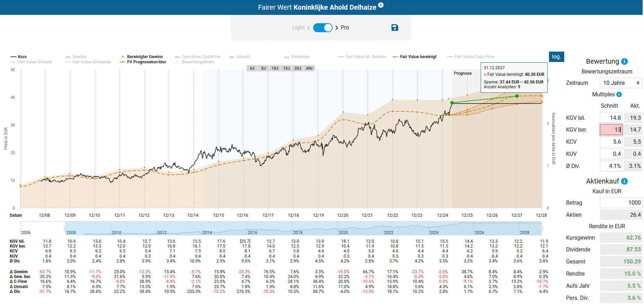Grab the left handle of the range navigator
644x304 pixels.
coord(65,228)
